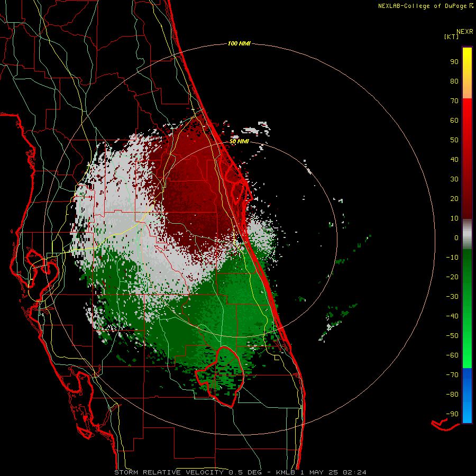
Task: Select the -80 knot scale label
Action: (x=452, y=395)
